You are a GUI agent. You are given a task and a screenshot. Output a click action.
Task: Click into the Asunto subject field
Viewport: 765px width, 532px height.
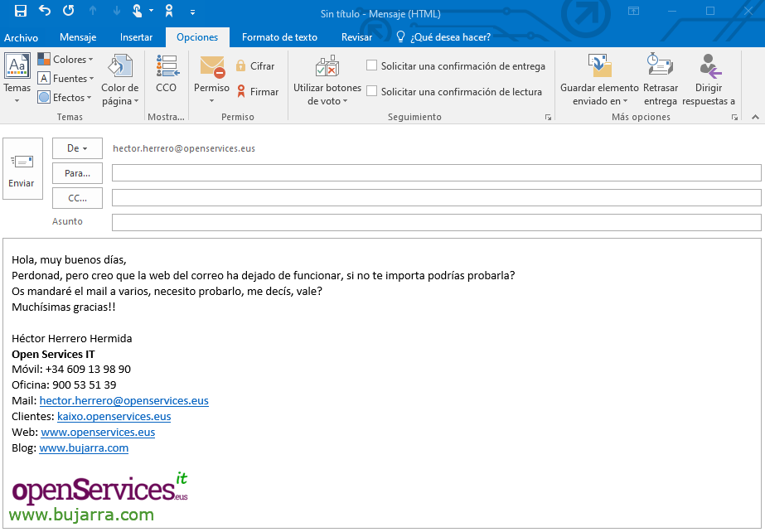coord(436,222)
